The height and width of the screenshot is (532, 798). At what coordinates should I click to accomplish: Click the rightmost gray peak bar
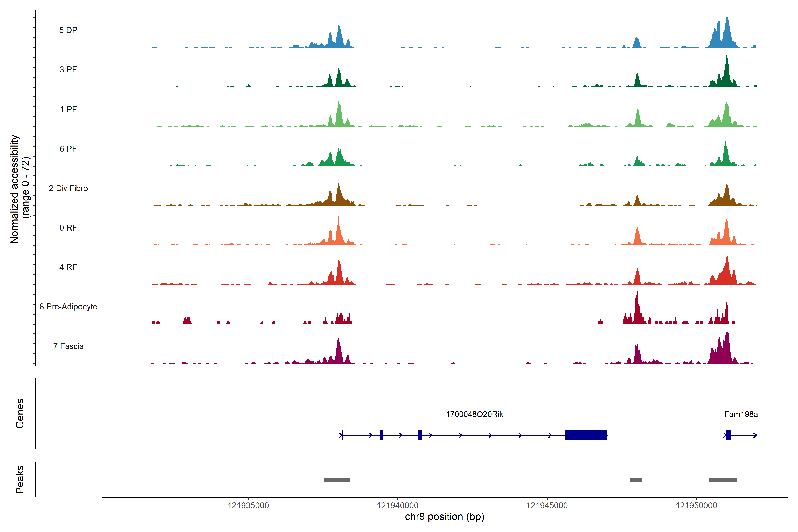pos(723,480)
